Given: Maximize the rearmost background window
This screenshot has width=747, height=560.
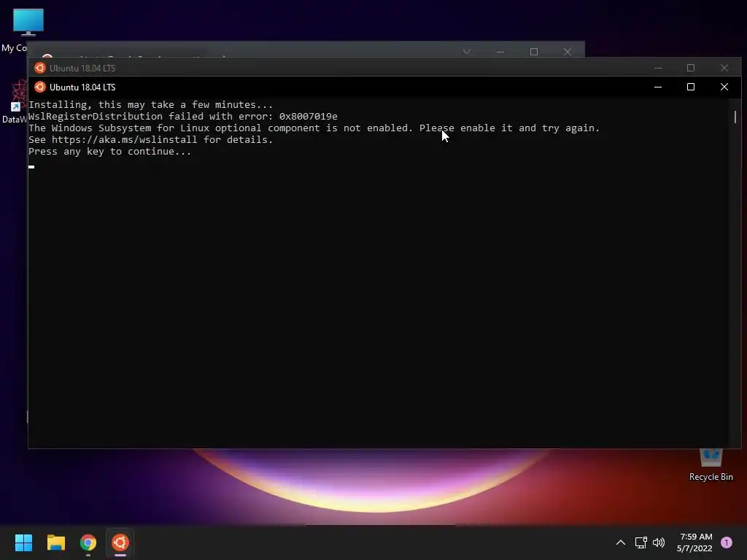Looking at the screenshot, I should (x=533, y=52).
